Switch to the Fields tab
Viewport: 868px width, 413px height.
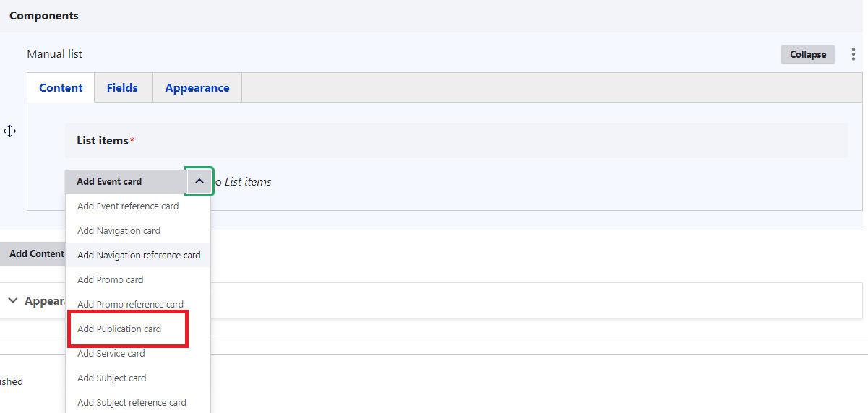tap(122, 88)
